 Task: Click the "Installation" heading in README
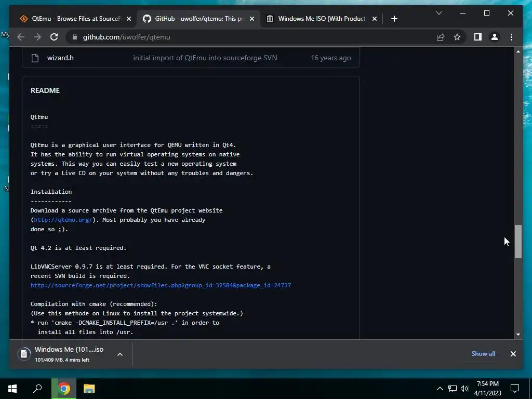tap(51, 192)
